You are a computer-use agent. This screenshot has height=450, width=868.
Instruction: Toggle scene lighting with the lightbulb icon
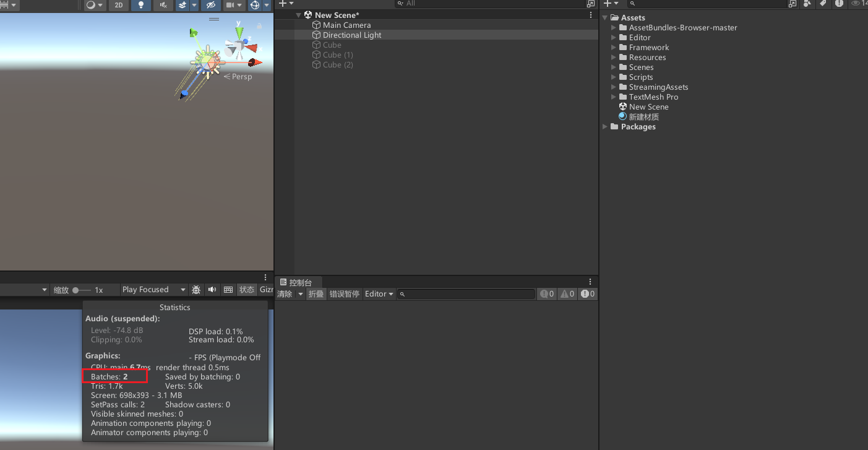(x=141, y=5)
